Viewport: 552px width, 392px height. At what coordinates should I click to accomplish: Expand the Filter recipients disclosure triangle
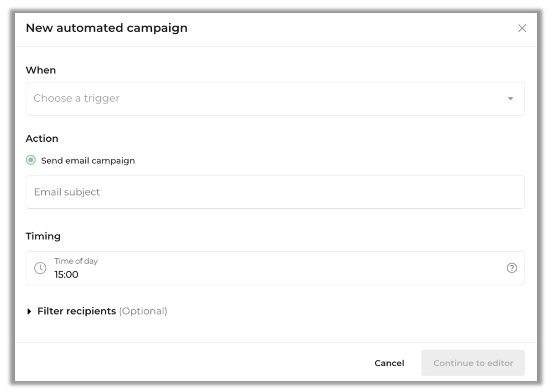pos(30,311)
